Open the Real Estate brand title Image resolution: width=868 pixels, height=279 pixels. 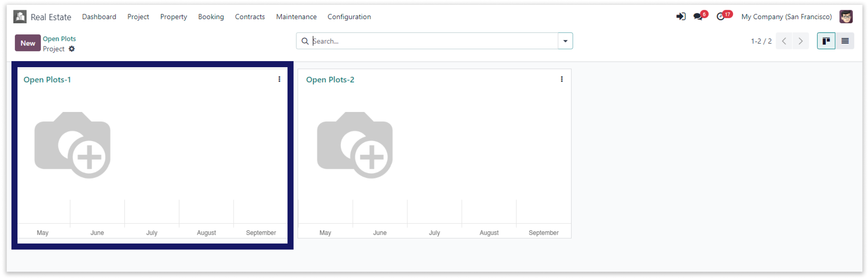tap(51, 17)
